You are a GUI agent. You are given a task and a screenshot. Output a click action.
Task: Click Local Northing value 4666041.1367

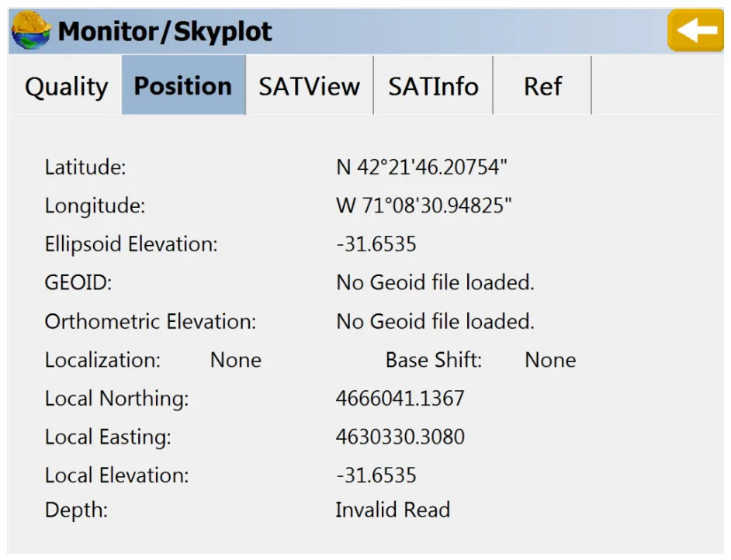(x=400, y=399)
